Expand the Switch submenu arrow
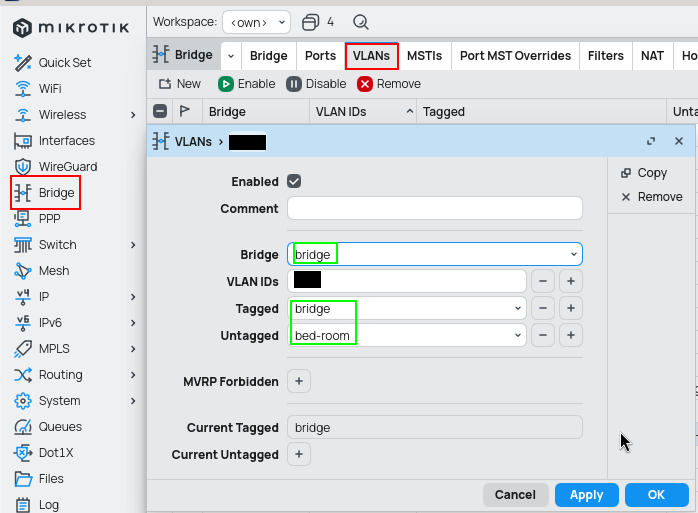 [133, 245]
